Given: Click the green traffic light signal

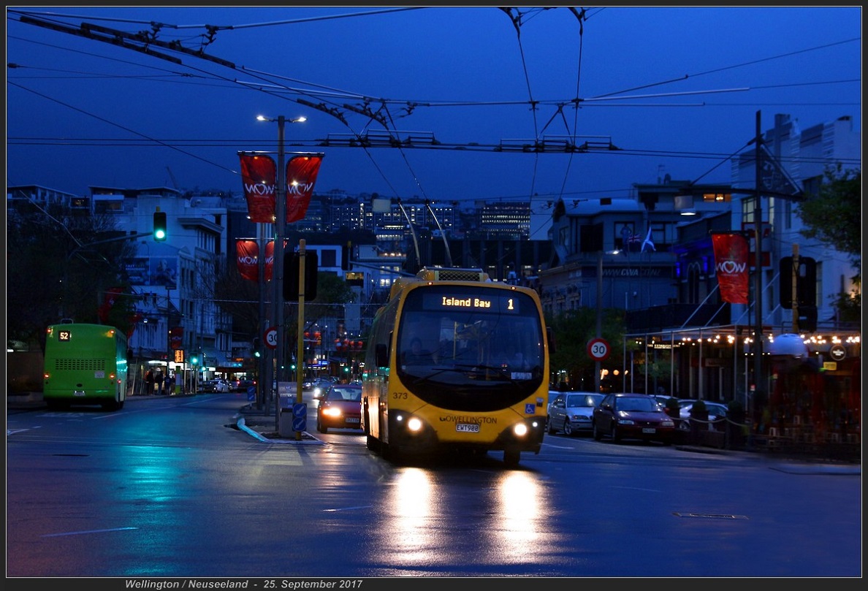Looking at the screenshot, I should (159, 226).
